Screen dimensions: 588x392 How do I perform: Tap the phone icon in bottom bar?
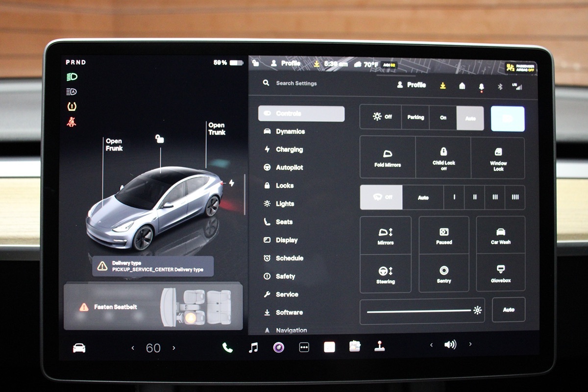[x=227, y=347]
